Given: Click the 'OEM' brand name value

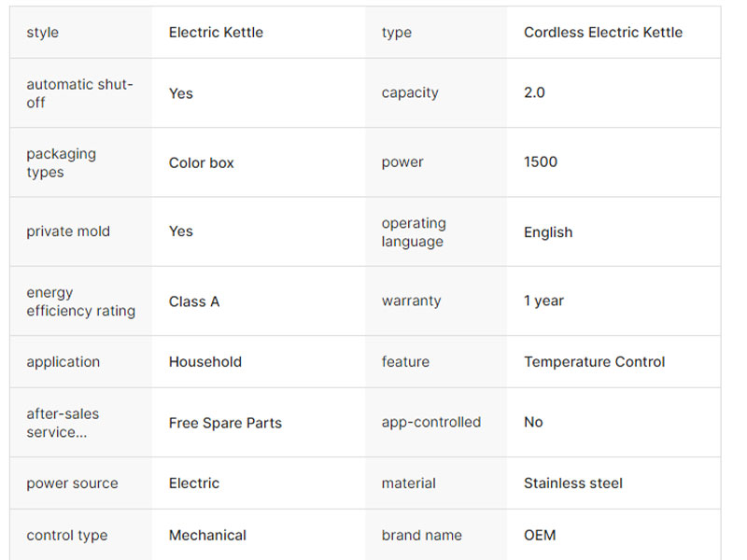Looking at the screenshot, I should (x=539, y=536).
